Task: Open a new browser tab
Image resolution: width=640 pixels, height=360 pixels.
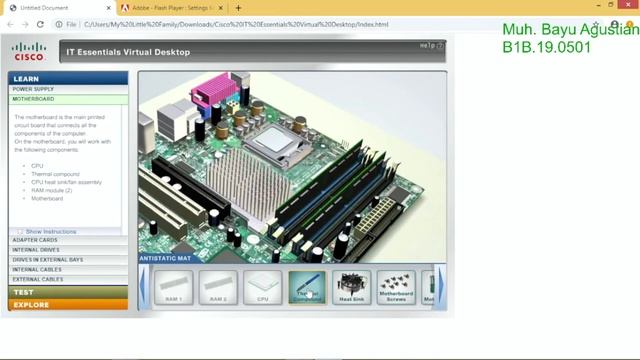Action: coord(238,8)
